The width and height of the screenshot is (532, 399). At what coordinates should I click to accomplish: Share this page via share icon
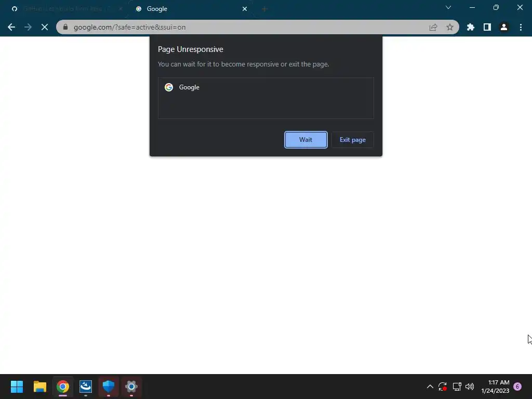pyautogui.click(x=433, y=27)
